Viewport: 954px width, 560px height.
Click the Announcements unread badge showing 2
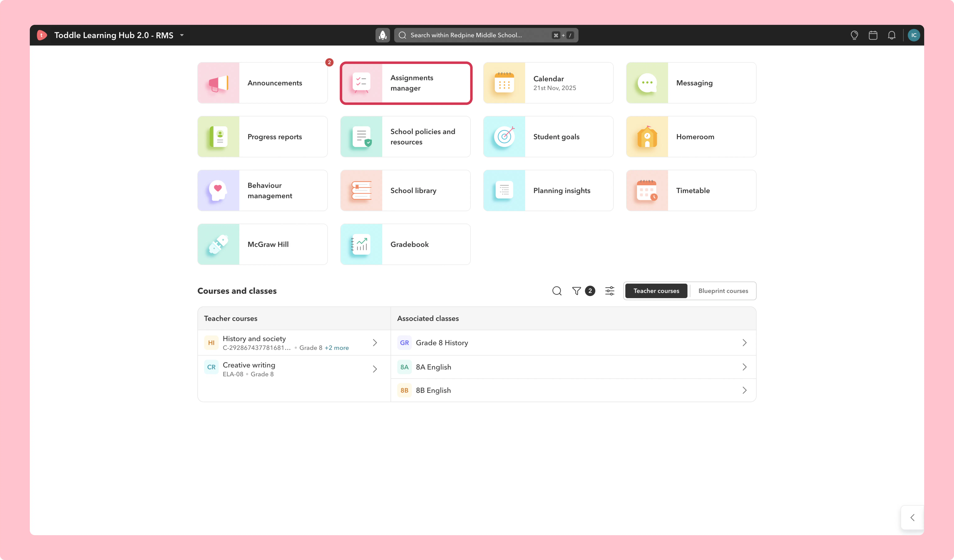coord(329,62)
